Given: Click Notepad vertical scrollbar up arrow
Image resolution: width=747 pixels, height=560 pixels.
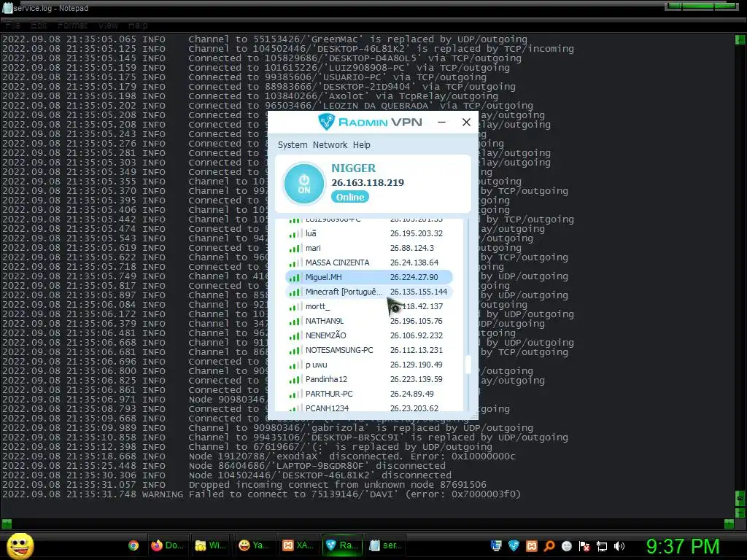Looking at the screenshot, I should [x=740, y=39].
